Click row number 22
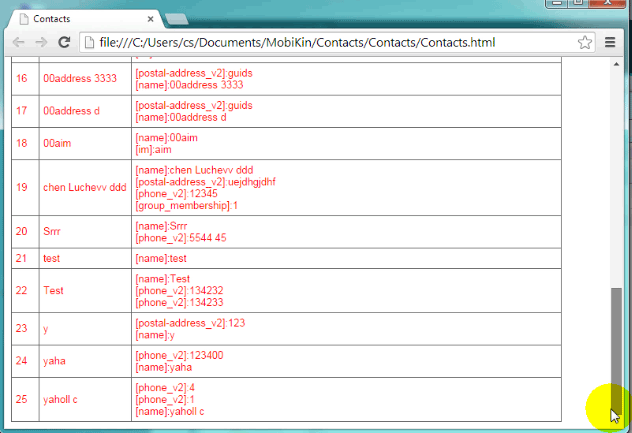This screenshot has width=632, height=433. pos(22,290)
